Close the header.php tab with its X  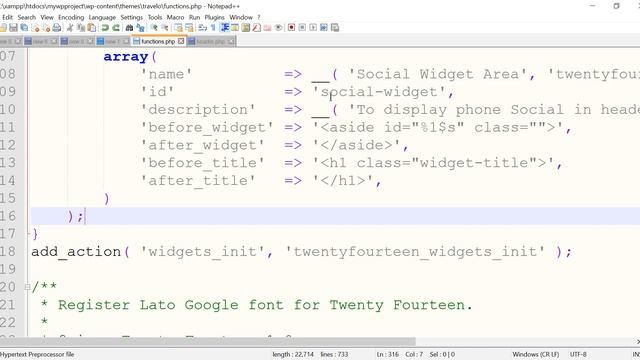coord(231,41)
